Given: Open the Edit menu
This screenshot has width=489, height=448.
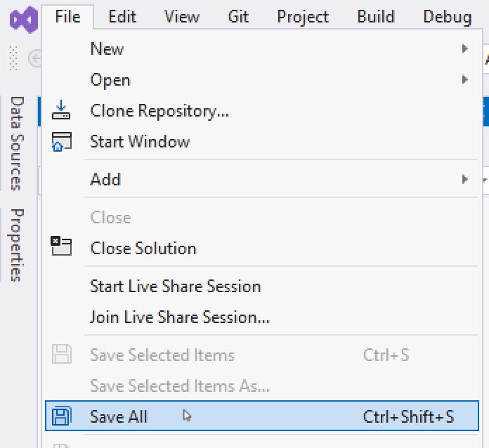Looking at the screenshot, I should pyautogui.click(x=122, y=17).
